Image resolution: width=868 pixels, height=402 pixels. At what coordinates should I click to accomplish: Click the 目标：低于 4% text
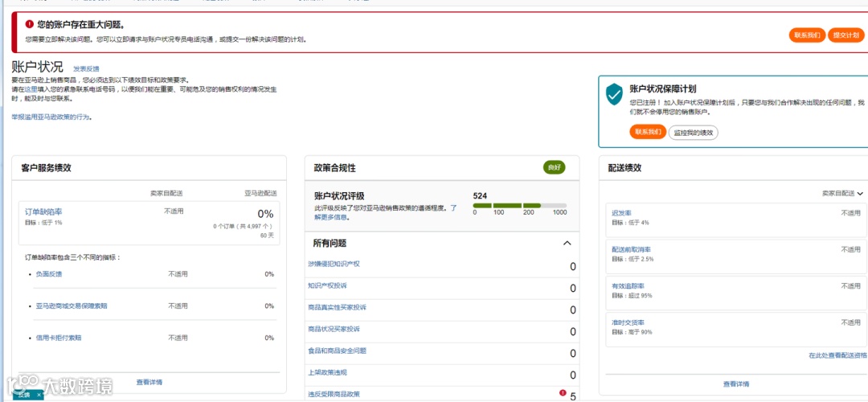[x=630, y=223]
